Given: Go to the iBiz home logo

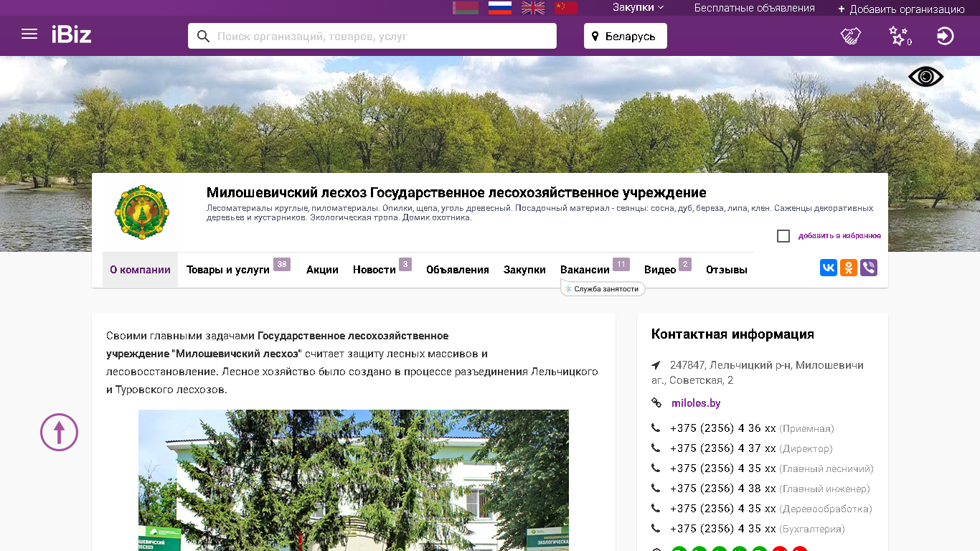Looking at the screenshot, I should (71, 34).
